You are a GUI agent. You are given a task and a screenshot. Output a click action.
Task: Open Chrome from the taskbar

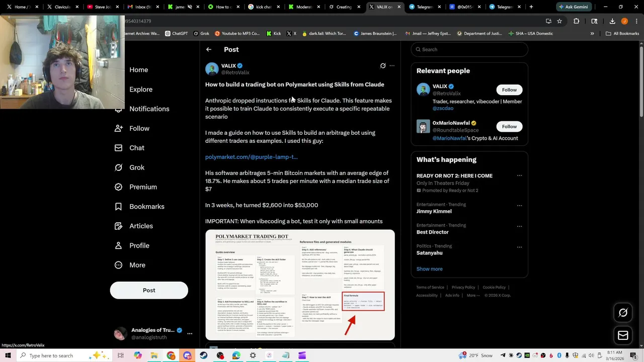[171, 355]
